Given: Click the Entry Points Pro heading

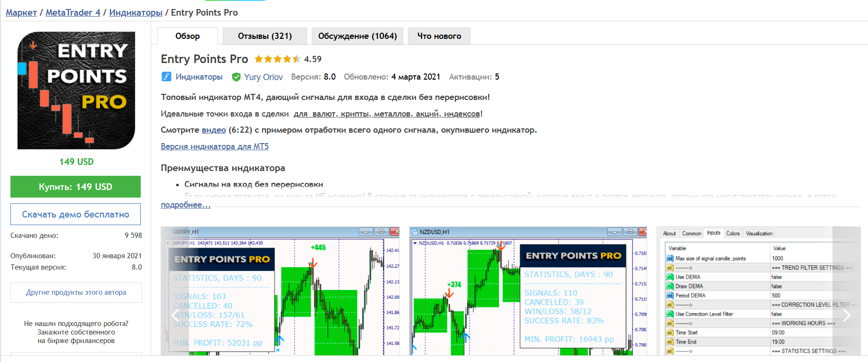Looking at the screenshot, I should click(204, 59).
